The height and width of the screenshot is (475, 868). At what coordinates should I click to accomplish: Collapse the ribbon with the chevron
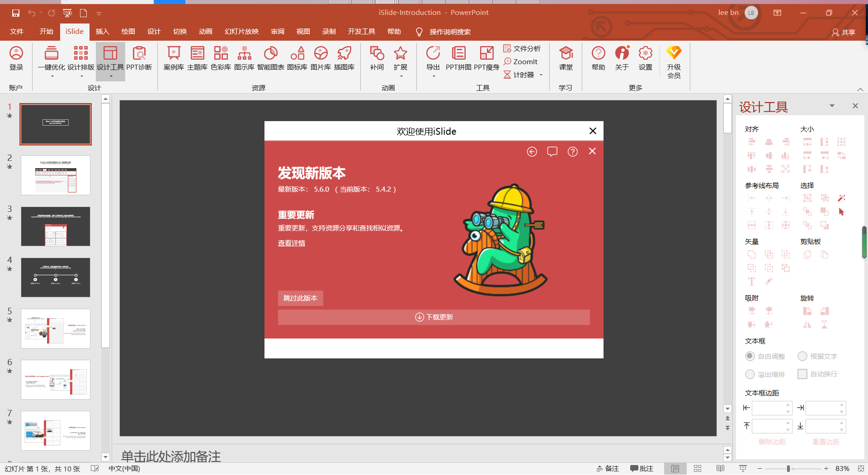point(860,89)
